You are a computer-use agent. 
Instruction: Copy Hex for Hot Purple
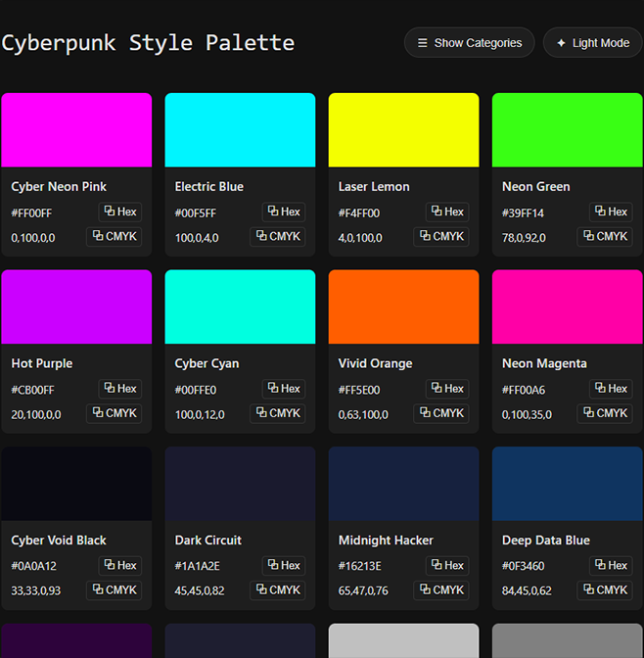point(120,388)
